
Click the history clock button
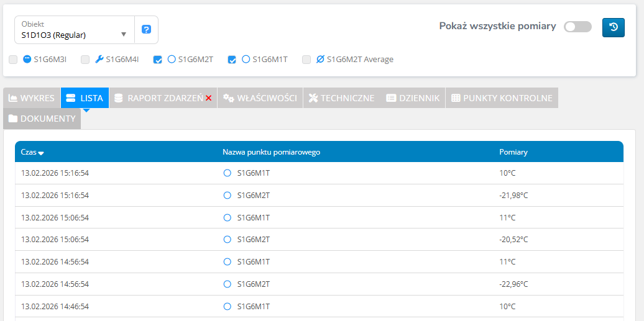click(x=613, y=27)
